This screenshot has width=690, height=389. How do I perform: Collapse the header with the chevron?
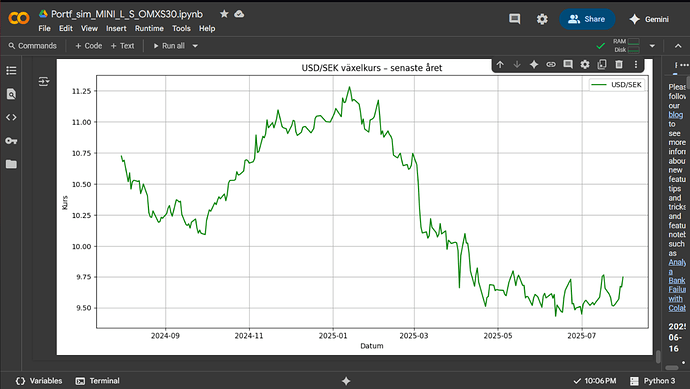click(x=678, y=46)
